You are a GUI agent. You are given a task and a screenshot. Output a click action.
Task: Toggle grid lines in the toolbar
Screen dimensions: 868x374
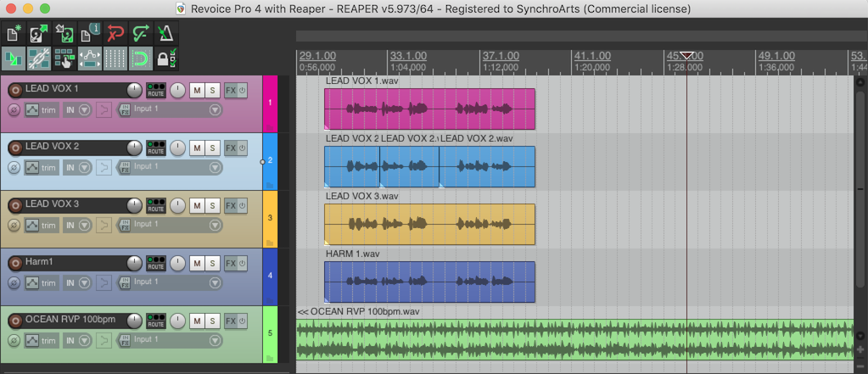tap(115, 59)
